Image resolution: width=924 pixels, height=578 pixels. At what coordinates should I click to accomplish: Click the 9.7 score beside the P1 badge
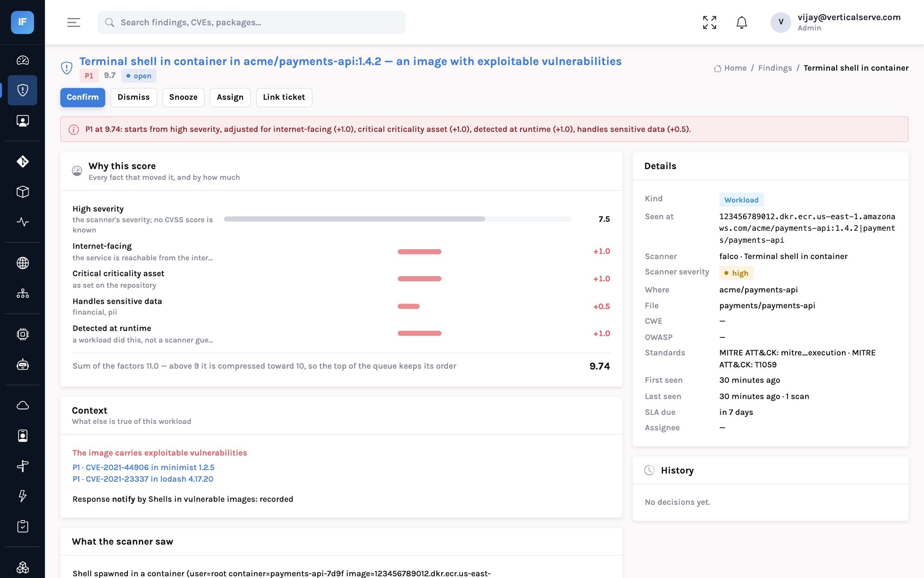(110, 75)
